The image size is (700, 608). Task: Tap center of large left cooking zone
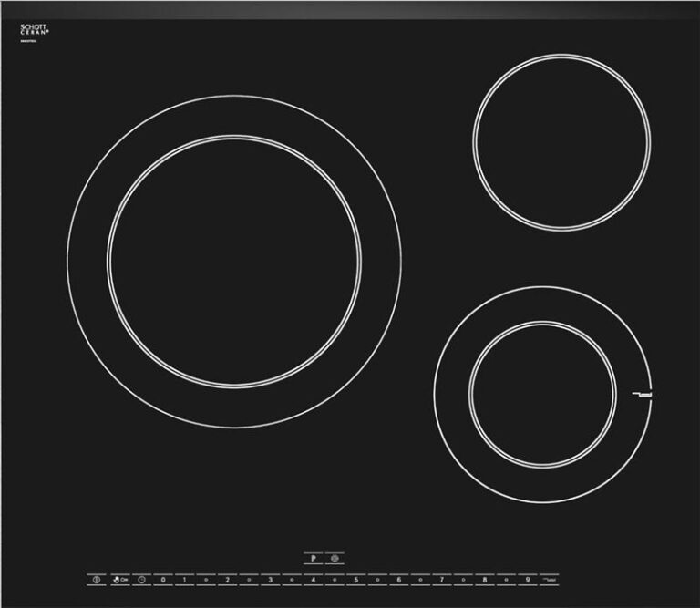click(x=233, y=261)
